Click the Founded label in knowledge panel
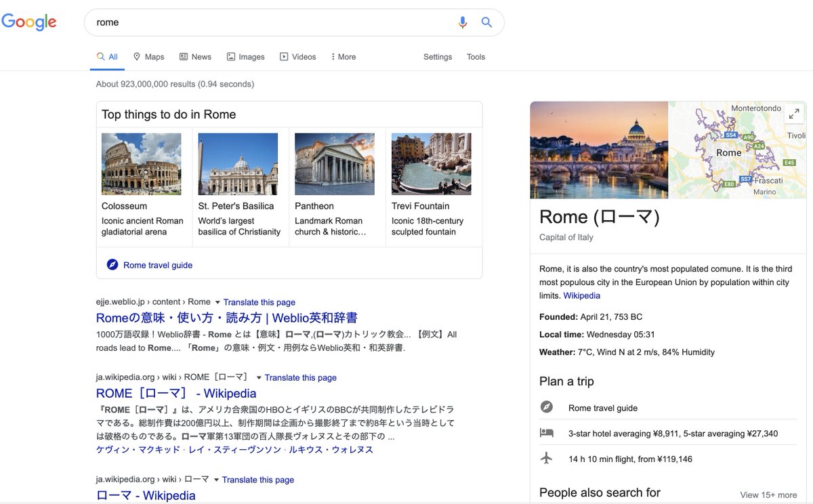The width and height of the screenshot is (813, 504). pos(559,316)
